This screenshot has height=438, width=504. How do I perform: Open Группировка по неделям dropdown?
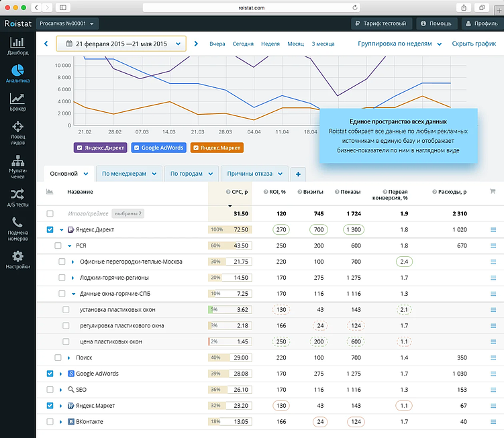point(400,44)
